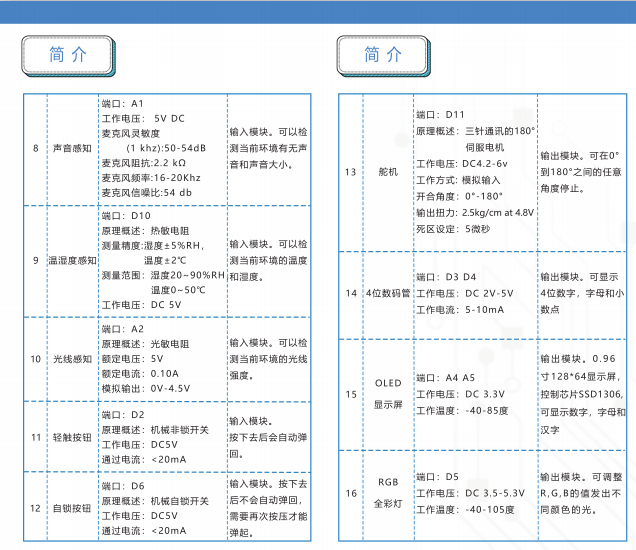Click the text 工作电压: 5V DC
The height and width of the screenshot is (550, 636).
point(143,118)
